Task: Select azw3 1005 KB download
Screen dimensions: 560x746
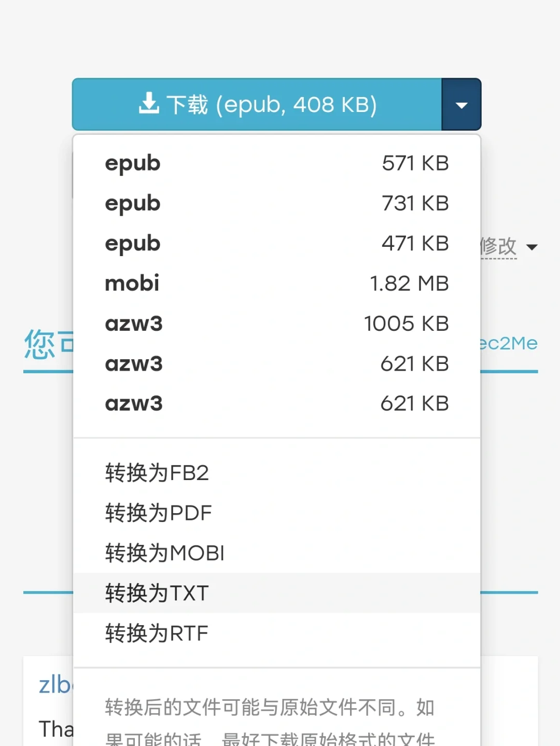Action: [276, 323]
